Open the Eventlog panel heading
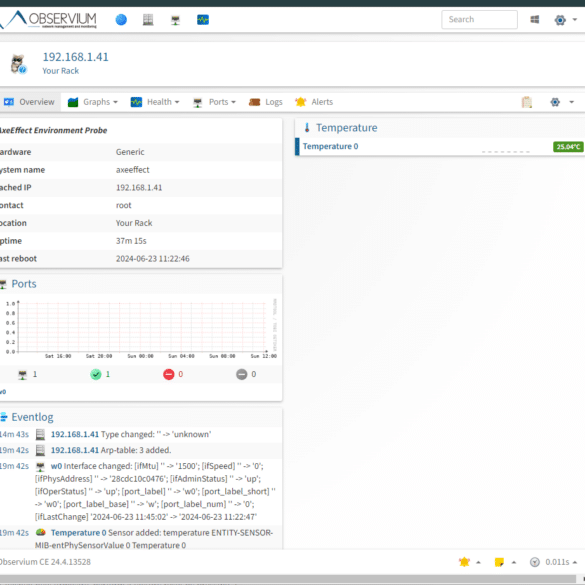Viewport: 585px width, 585px height. [32, 417]
